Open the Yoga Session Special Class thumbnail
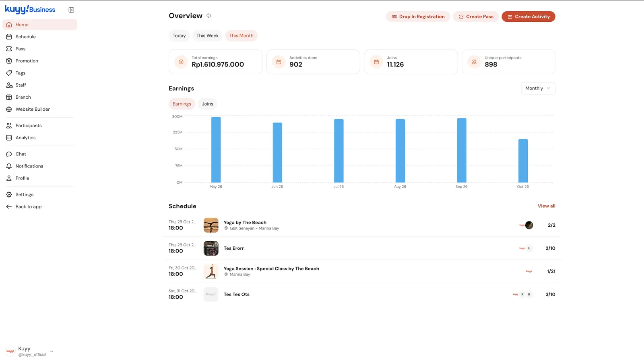This screenshot has height=364, width=644. pyautogui.click(x=211, y=271)
